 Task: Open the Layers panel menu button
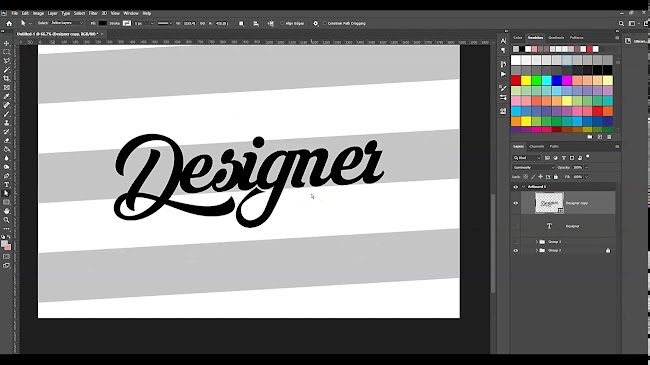point(617,146)
